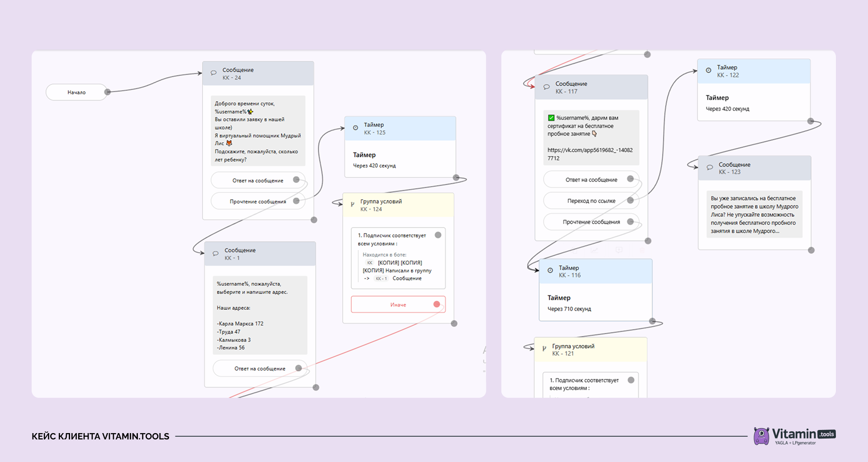Click the red connector dot on Иначе
This screenshot has width=868, height=462.
(437, 304)
